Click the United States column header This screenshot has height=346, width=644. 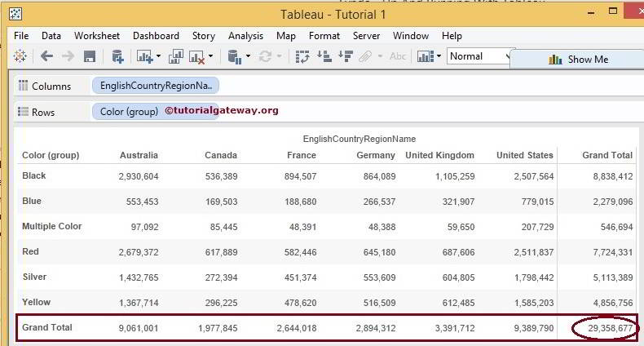click(525, 155)
